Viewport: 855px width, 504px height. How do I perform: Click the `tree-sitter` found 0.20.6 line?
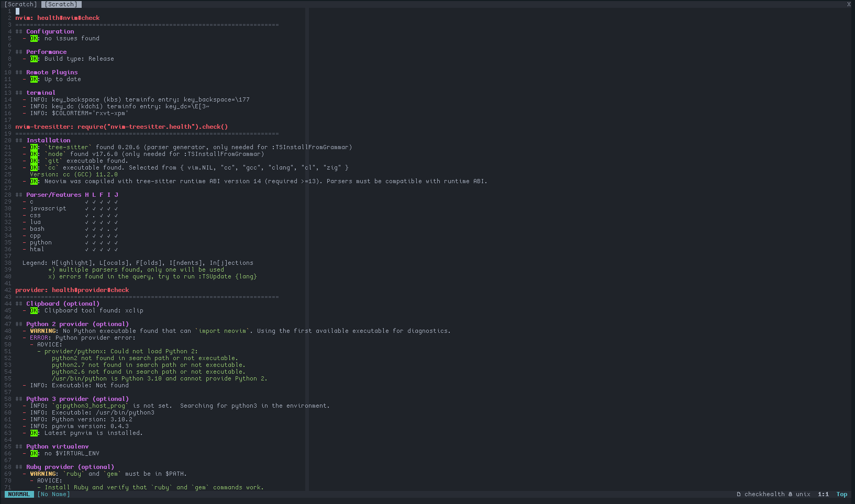click(187, 147)
